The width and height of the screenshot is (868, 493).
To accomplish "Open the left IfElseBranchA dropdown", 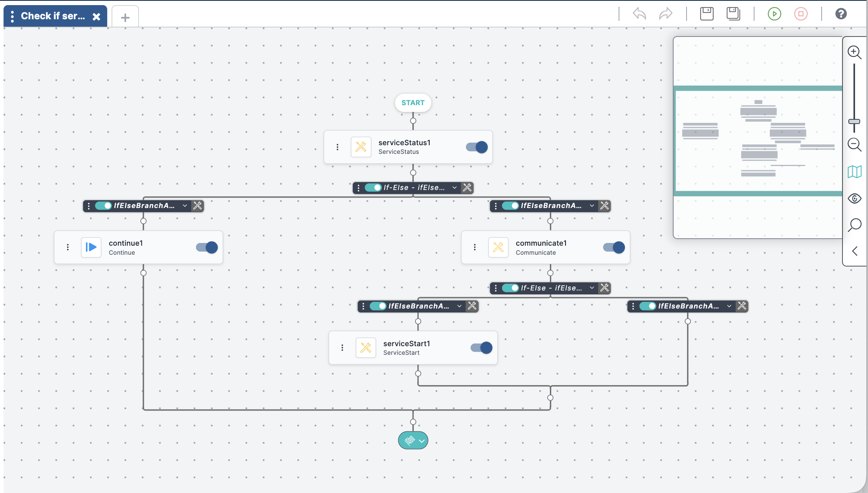I will 185,206.
